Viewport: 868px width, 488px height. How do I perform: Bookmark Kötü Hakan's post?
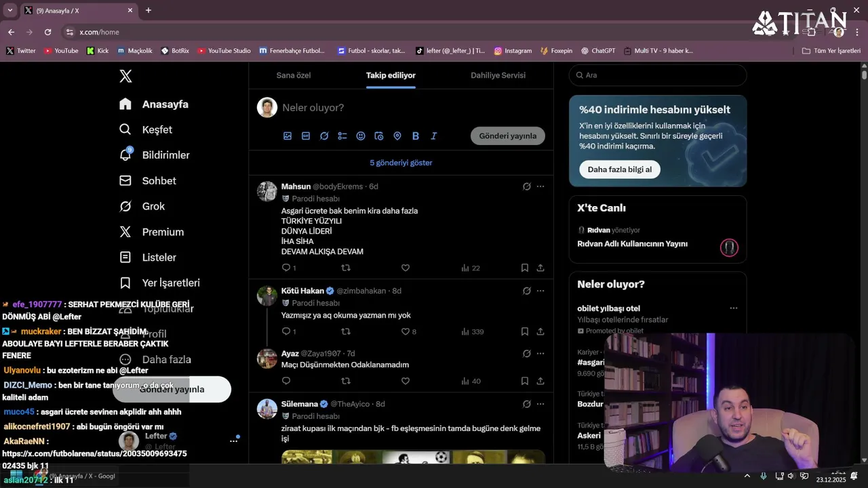(x=525, y=331)
